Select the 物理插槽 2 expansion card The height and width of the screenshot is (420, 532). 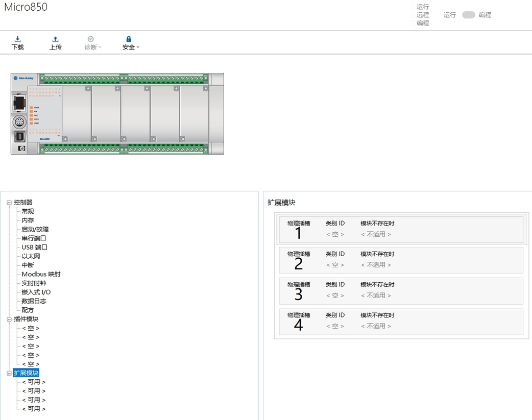pos(401,260)
